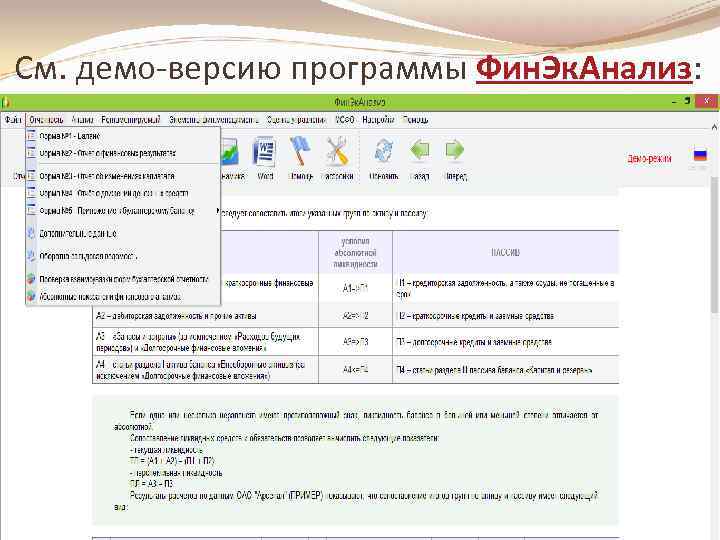This screenshot has height=540, width=720.
Task: Choose Абсолютные показатели финансового анализа entry
Action: (x=123, y=296)
